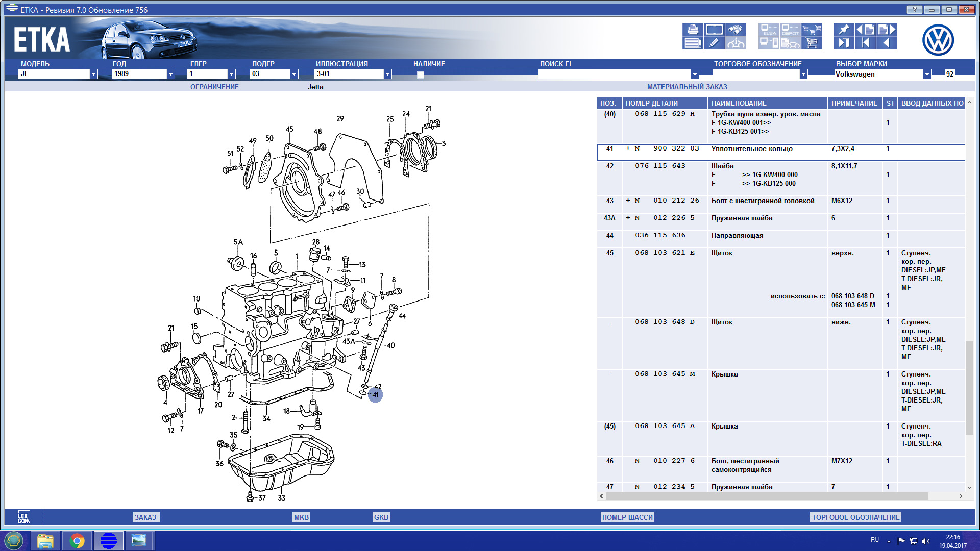Open Chrome from the taskbar
Screen dimensions: 980x551
[x=77, y=540]
